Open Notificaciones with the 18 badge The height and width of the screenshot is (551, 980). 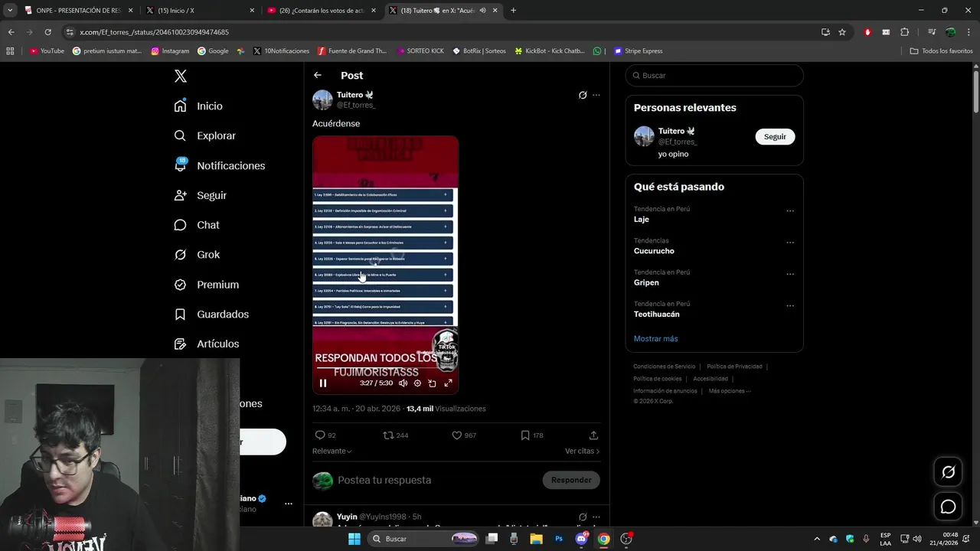click(220, 165)
